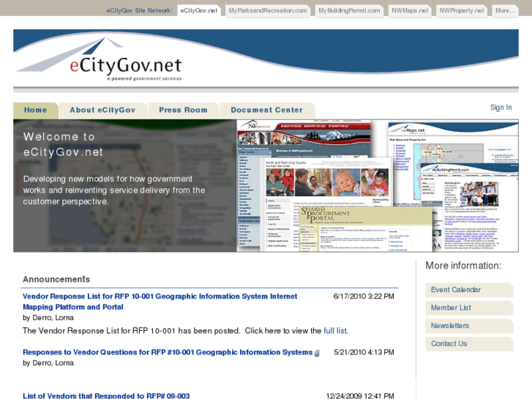Click the Welcome to eCityGov.net banner text
This screenshot has height=399, width=532.
(x=63, y=144)
